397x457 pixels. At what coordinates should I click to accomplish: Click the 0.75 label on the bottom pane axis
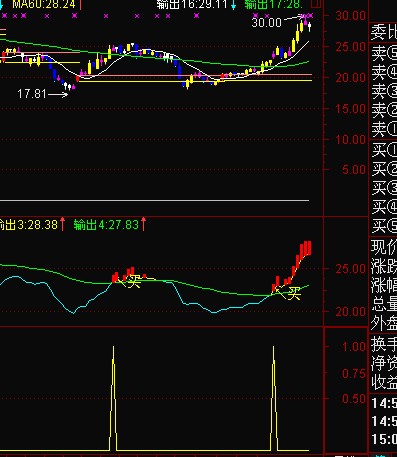[354, 374]
